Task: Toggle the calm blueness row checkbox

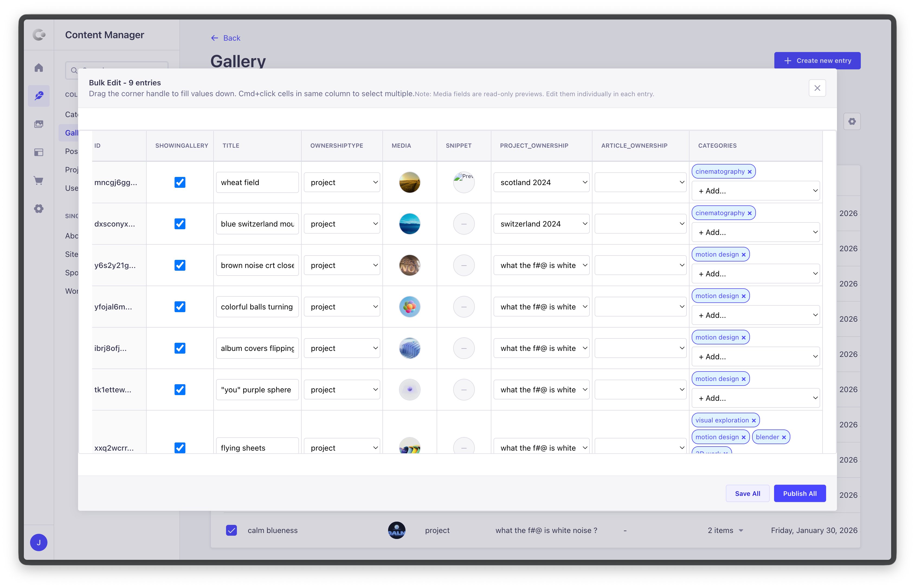Action: click(x=231, y=530)
